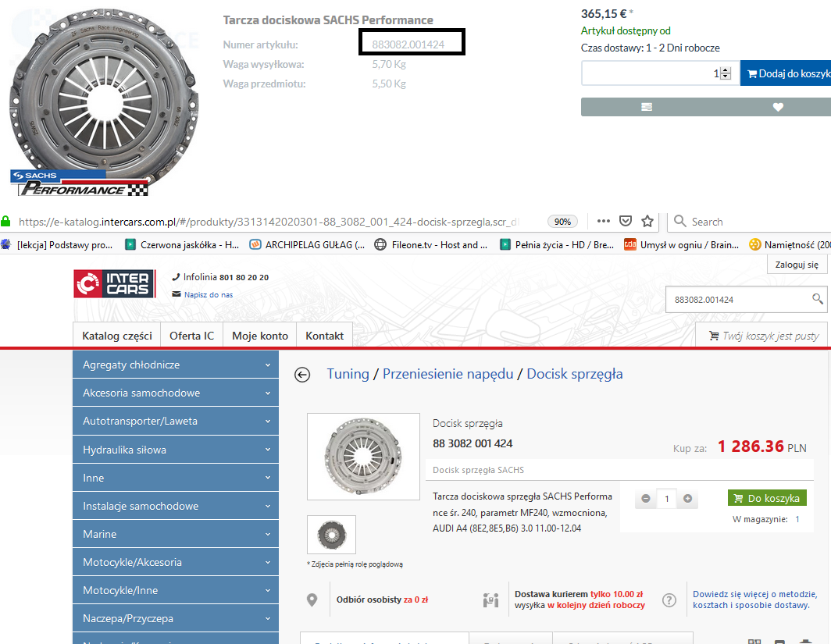Expand Hydraulika siłowa category
Screen dimensions: 831x644
tap(176, 450)
